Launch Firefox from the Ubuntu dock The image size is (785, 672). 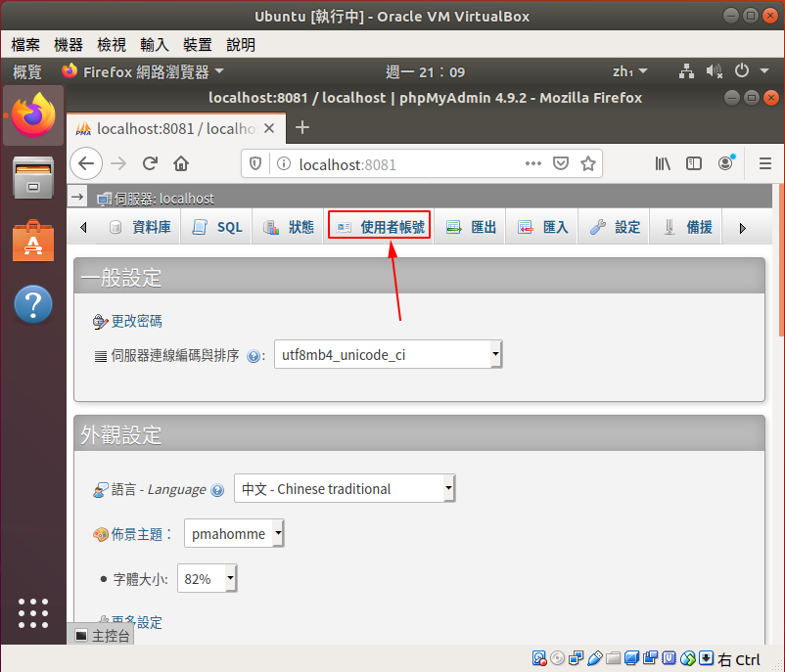33,115
